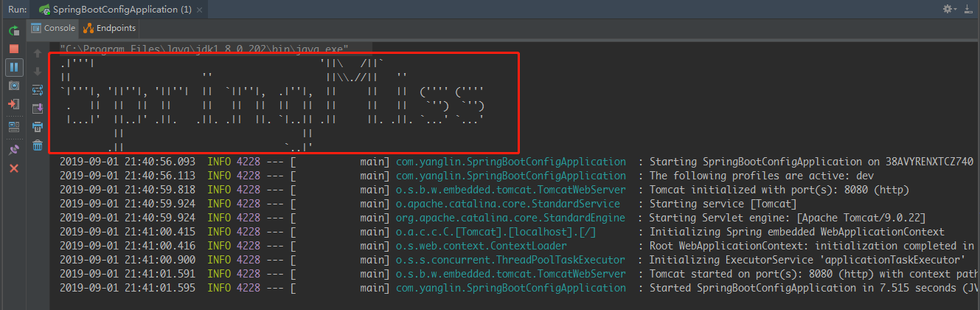The height and width of the screenshot is (310, 980).
Task: Click 'Starting Servlet engine: [Apache Tomcat/9.0.22]' message
Action: [787, 218]
